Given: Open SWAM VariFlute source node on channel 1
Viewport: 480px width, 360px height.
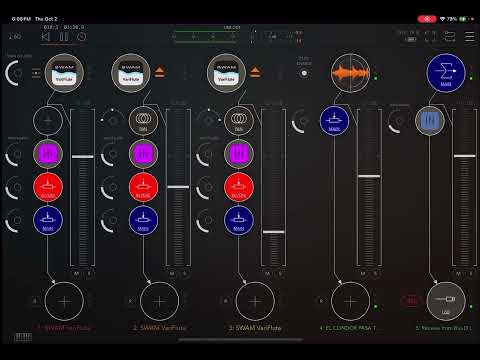Looking at the screenshot, I should (64, 73).
